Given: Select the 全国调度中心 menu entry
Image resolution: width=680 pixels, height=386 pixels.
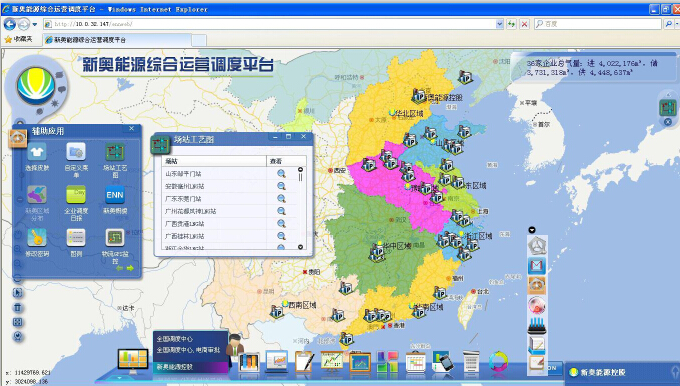Looking at the screenshot, I should 175,339.
